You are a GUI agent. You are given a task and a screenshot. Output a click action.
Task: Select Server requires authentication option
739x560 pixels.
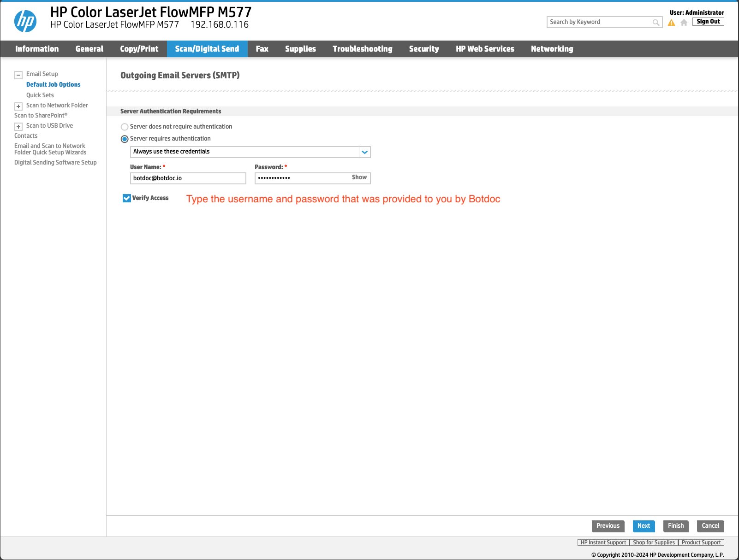point(125,139)
